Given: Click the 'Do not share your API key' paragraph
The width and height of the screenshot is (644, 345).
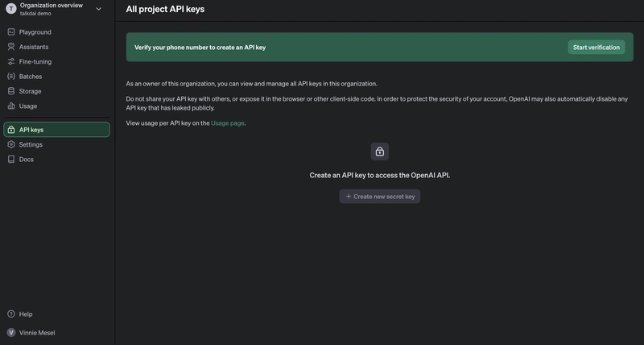Looking at the screenshot, I should 377,104.
